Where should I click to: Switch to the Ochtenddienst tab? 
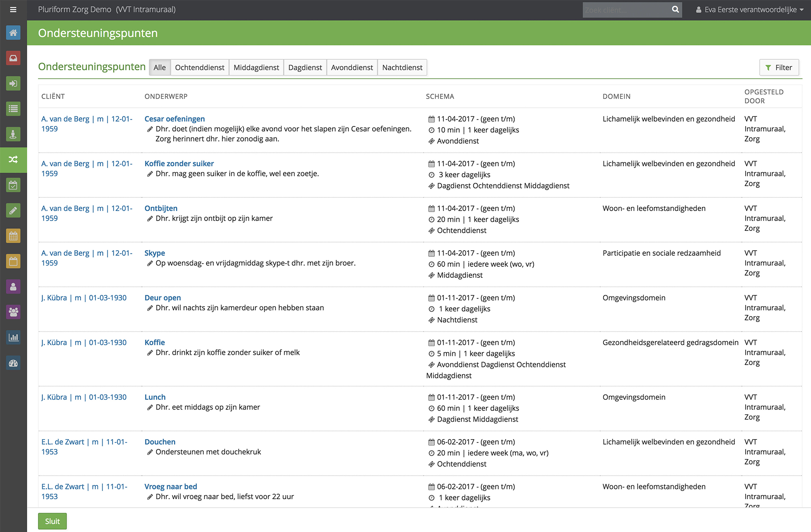pos(200,67)
